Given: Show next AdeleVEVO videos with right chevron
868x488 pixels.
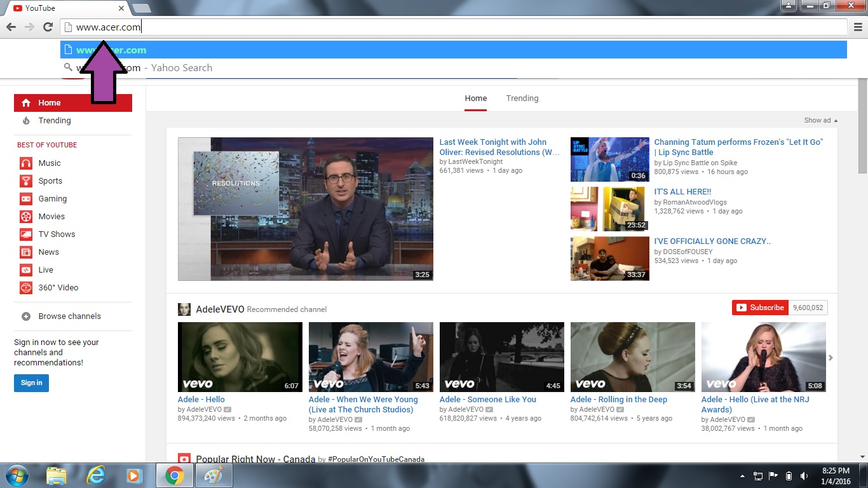Looking at the screenshot, I should pyautogui.click(x=831, y=358).
